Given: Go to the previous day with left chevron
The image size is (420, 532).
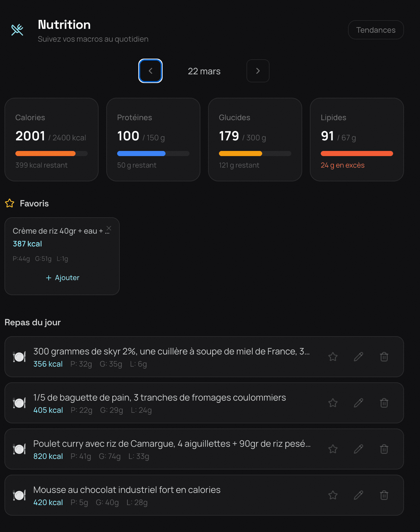Looking at the screenshot, I should [x=150, y=71].
